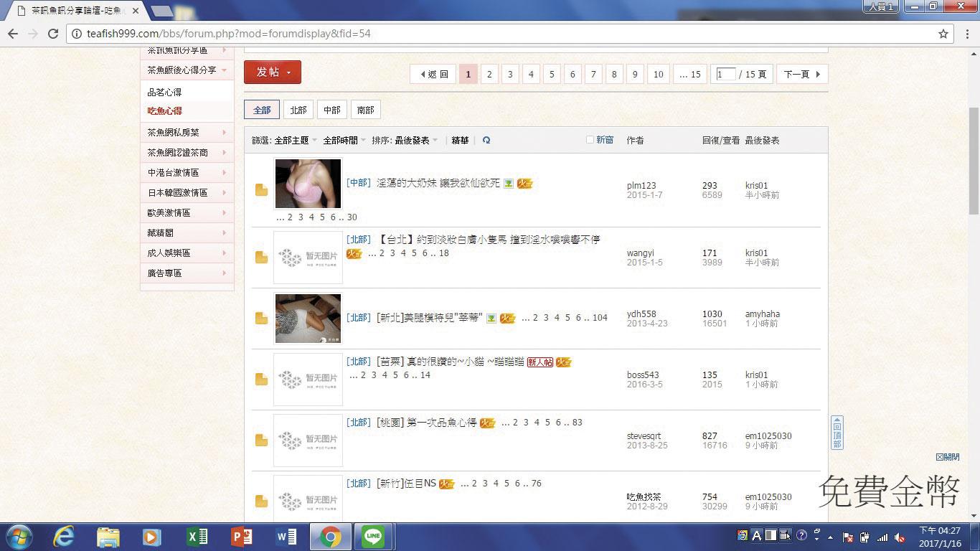Expand the 全部主題 filter dropdown
This screenshot has height=551, width=980.
[x=296, y=141]
